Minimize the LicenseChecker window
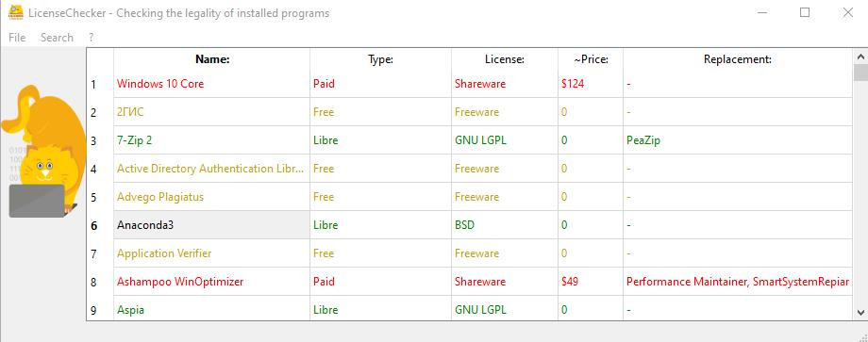Image resolution: width=868 pixels, height=342 pixels. pyautogui.click(x=762, y=12)
